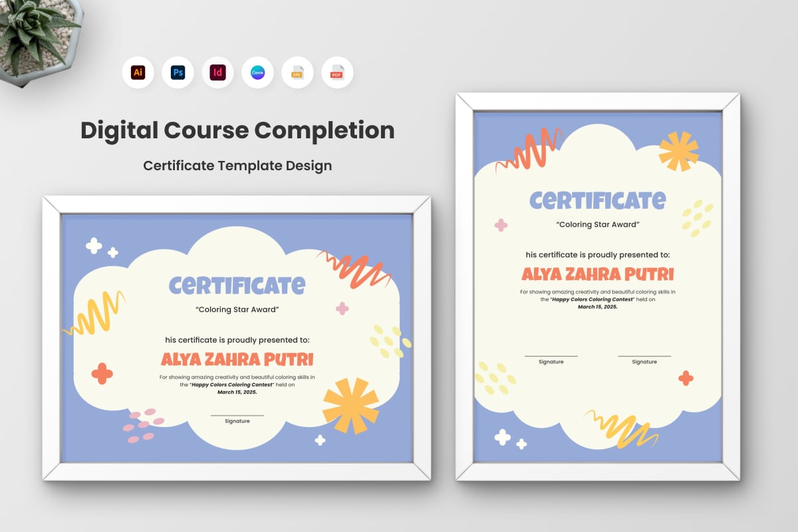Click the Adobe Illustrator Ai icon
Image resolution: width=798 pixels, height=532 pixels.
138,72
